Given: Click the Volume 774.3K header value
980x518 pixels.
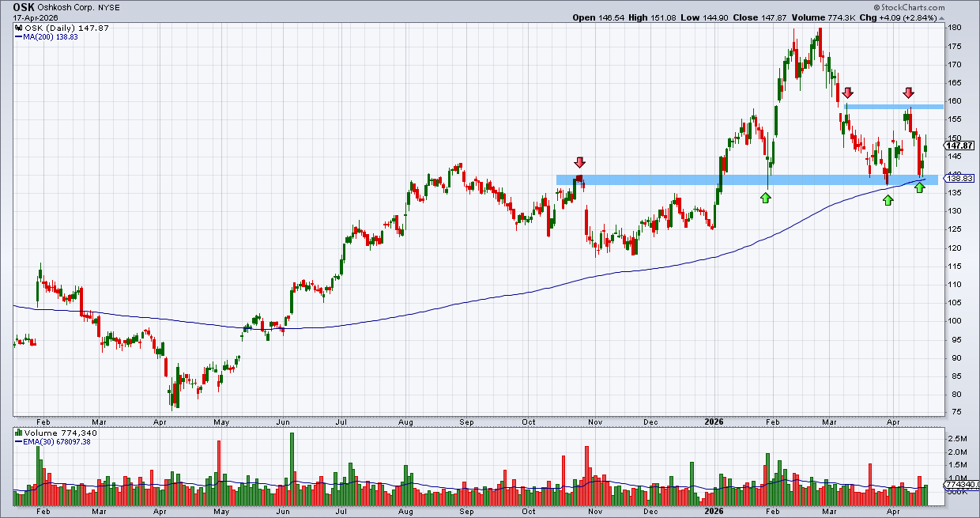Looking at the screenshot, I should point(823,18).
